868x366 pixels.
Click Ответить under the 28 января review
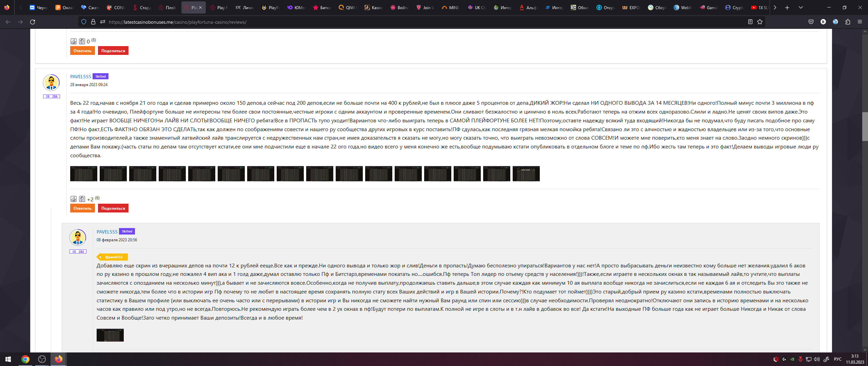pos(82,208)
